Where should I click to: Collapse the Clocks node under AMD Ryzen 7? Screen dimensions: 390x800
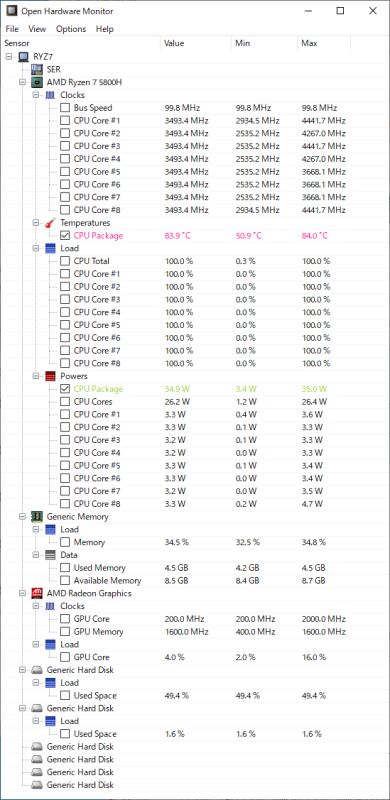coord(36,95)
